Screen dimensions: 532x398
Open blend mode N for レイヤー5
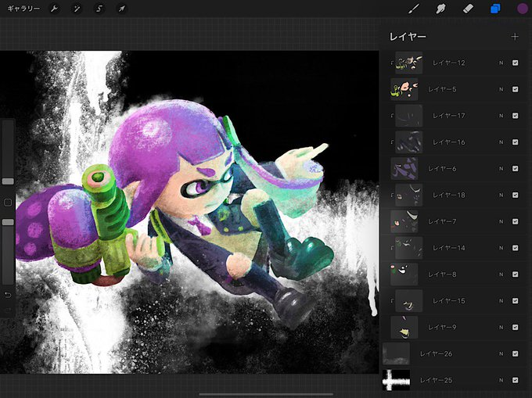point(501,89)
